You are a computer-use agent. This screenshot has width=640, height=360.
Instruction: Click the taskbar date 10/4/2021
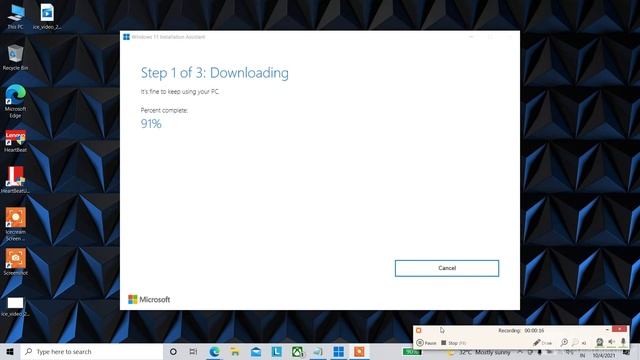point(604,356)
